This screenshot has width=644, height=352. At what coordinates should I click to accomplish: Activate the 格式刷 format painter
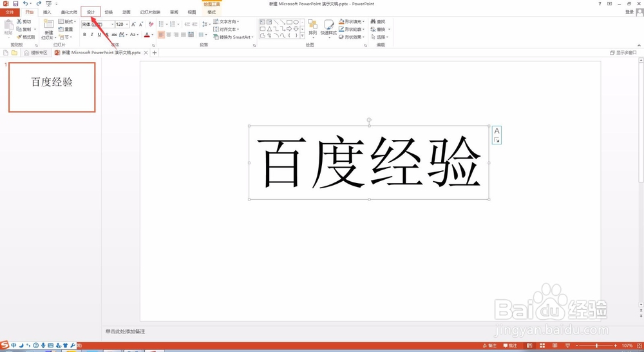[x=26, y=37]
